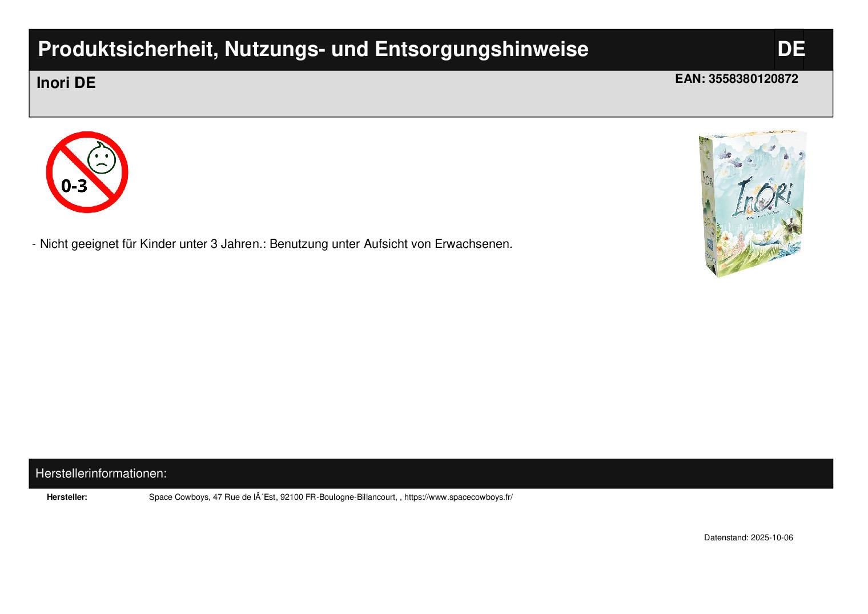868x614 pixels.
Task: Click the "Herstellerinformationen:" section header
Action: [101, 473]
